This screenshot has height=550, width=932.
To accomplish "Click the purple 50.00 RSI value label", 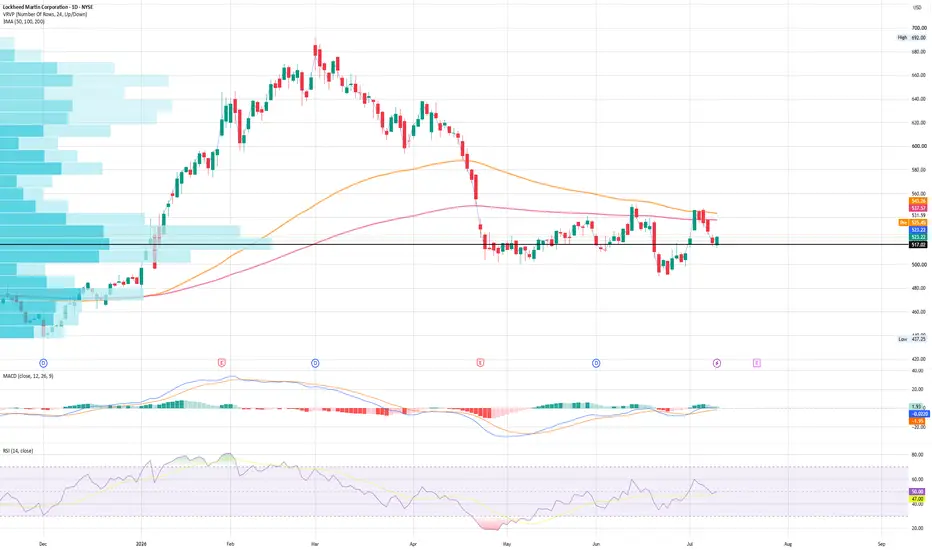I will (x=917, y=492).
